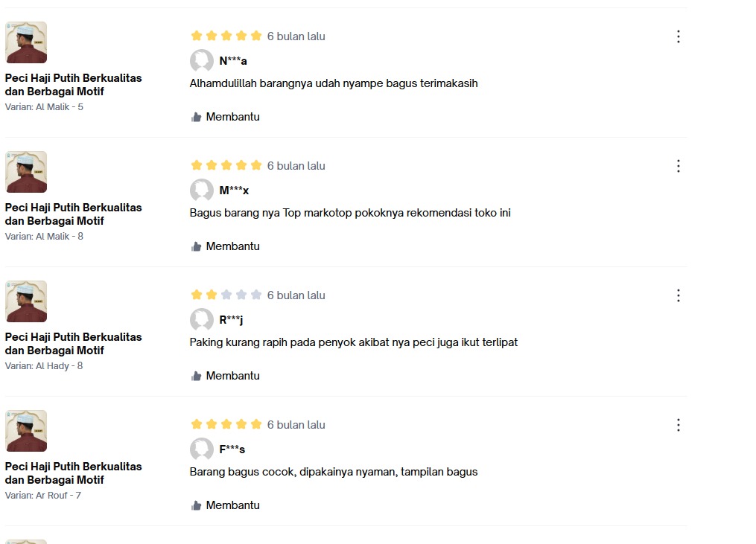
Task: Open the three-dot menu on F***s's review
Action: (678, 424)
